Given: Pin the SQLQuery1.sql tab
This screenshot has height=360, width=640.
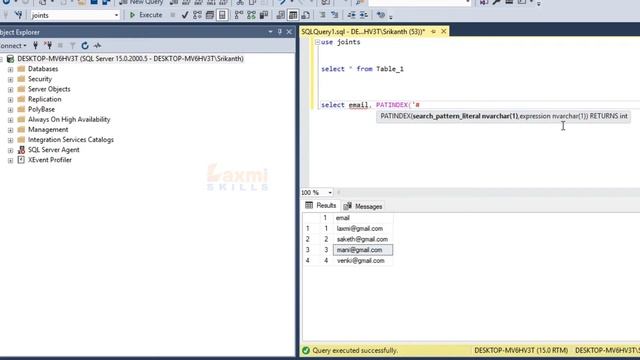Looking at the screenshot, I should point(433,31).
